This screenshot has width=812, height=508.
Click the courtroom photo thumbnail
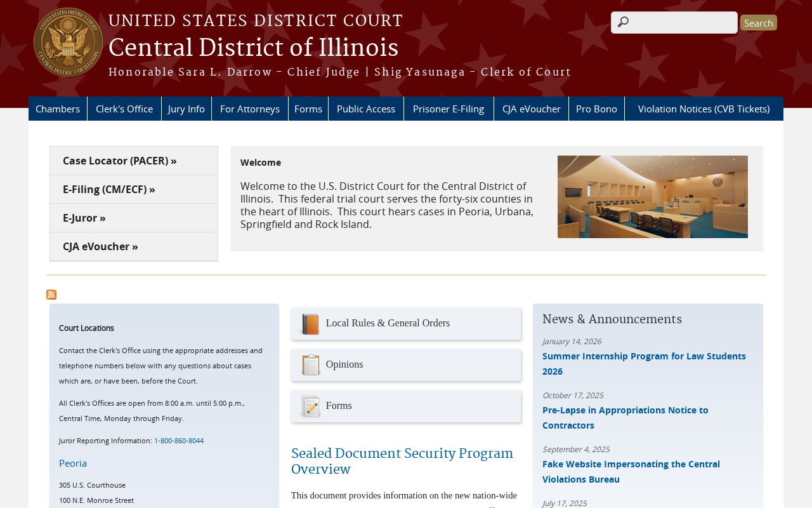pyautogui.click(x=653, y=197)
